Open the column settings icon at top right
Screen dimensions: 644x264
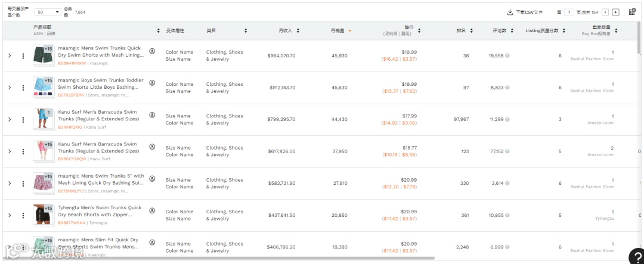pos(632,12)
